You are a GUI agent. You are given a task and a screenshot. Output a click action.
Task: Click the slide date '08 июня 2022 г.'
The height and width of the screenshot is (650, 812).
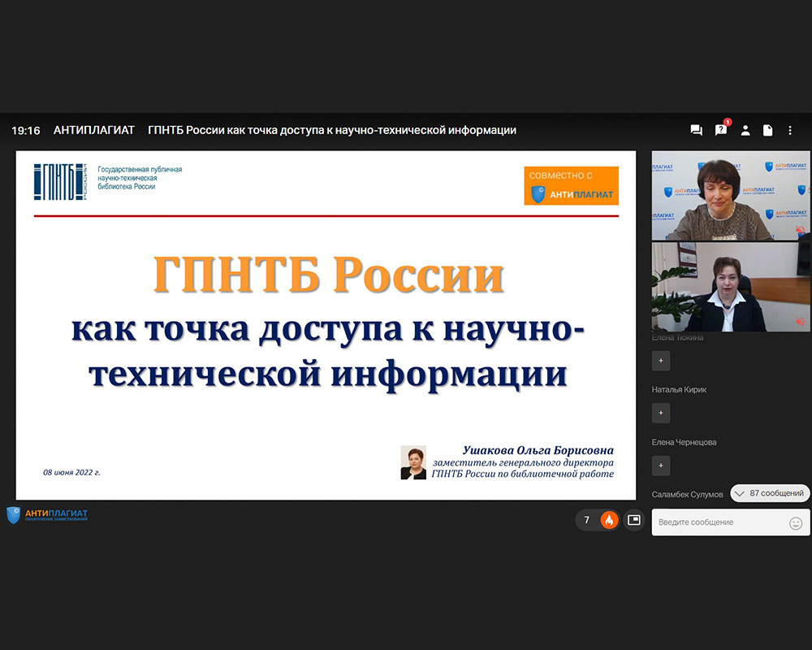click(x=71, y=472)
